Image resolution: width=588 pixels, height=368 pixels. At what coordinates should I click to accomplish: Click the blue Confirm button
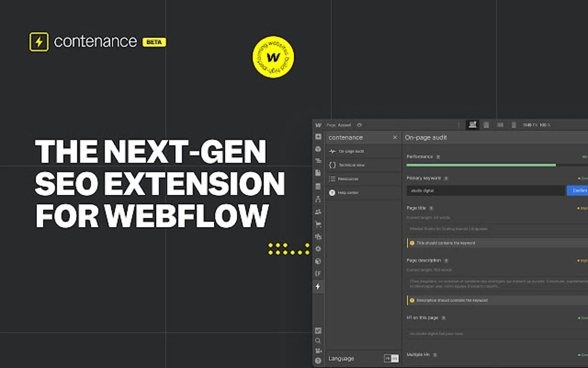(x=578, y=190)
